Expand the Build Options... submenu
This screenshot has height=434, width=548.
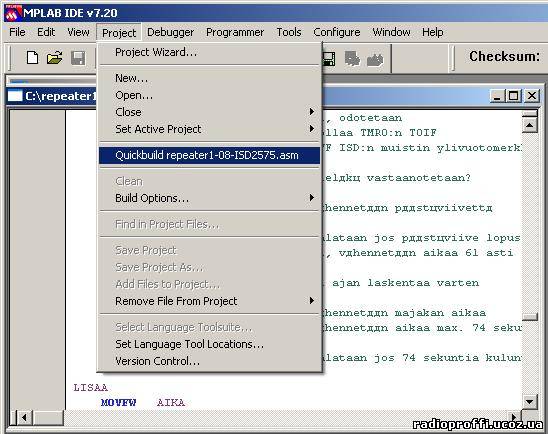209,198
